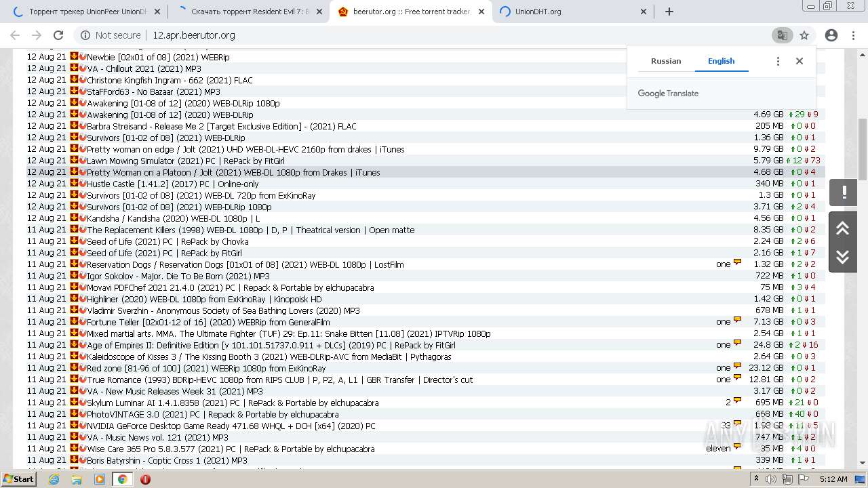Bookmark this page with star icon

(804, 35)
